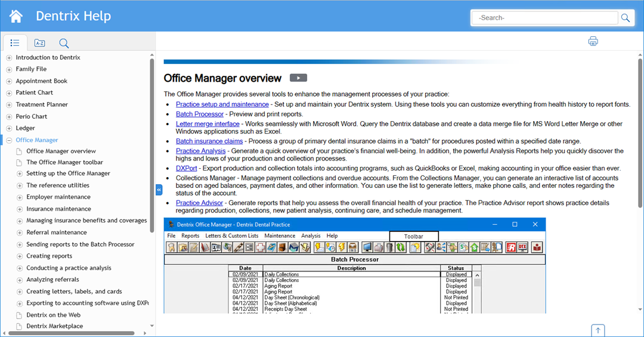Click the Dentrix Help home icon
This screenshot has width=644, height=337.
[16, 16]
